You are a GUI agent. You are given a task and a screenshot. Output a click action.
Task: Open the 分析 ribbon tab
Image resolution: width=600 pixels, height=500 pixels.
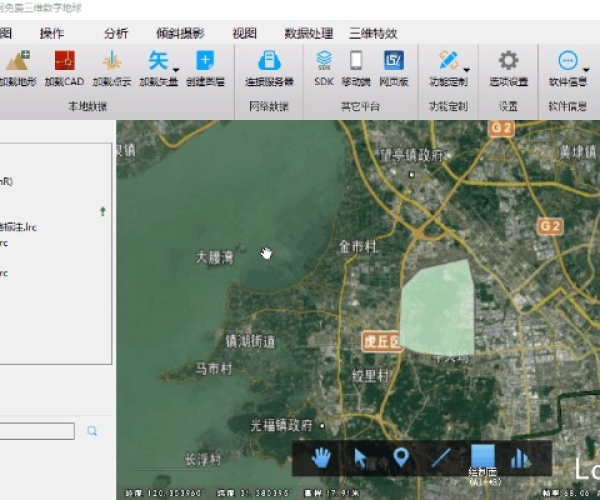coord(116,33)
